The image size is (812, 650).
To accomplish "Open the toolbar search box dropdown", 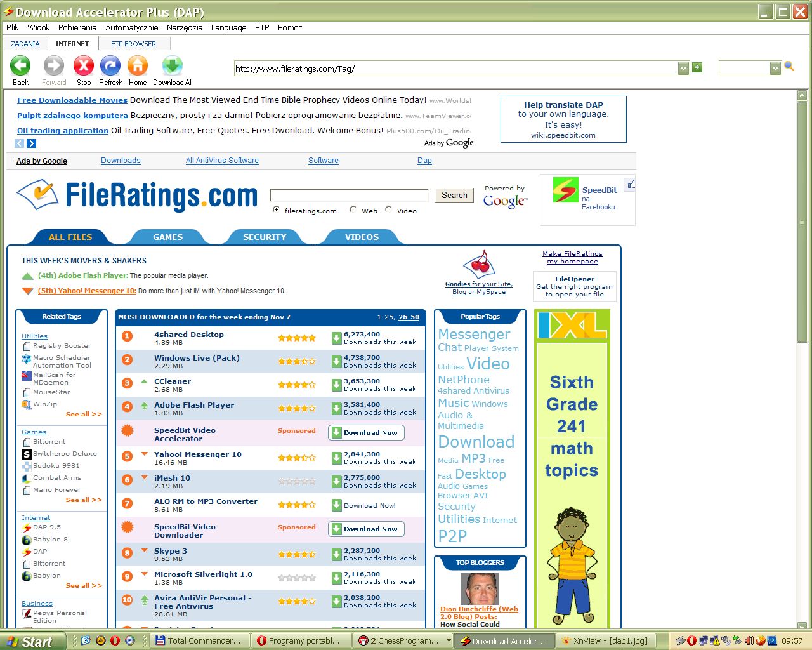I will click(775, 68).
